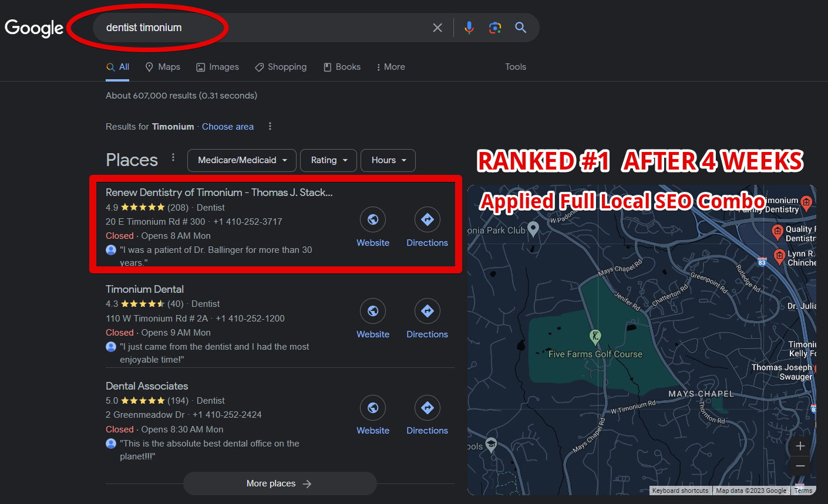Screen dimensions: 828x504
Task: Focus the search field containing dentist timonium
Action: (x=264, y=28)
